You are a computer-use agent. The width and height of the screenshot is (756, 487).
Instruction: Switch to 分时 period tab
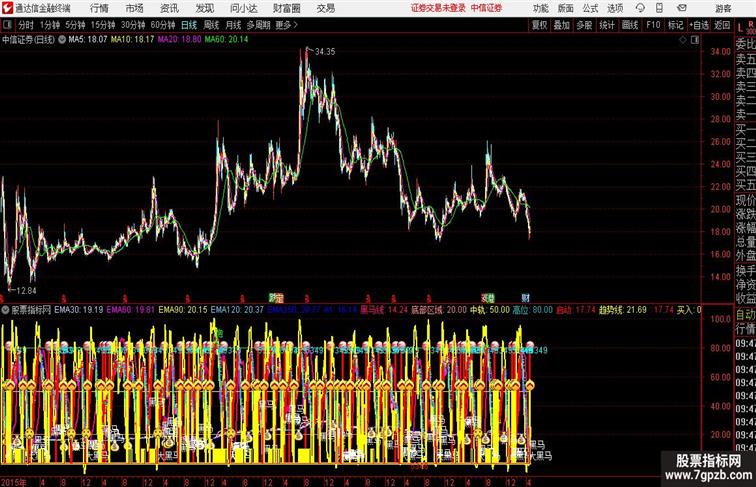pyautogui.click(x=26, y=25)
